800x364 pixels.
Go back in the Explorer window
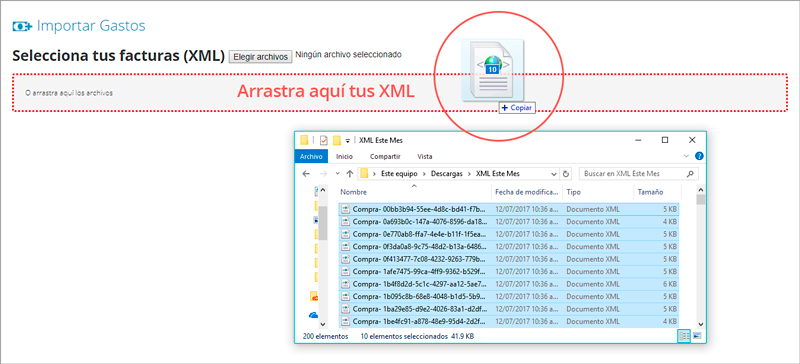point(306,174)
